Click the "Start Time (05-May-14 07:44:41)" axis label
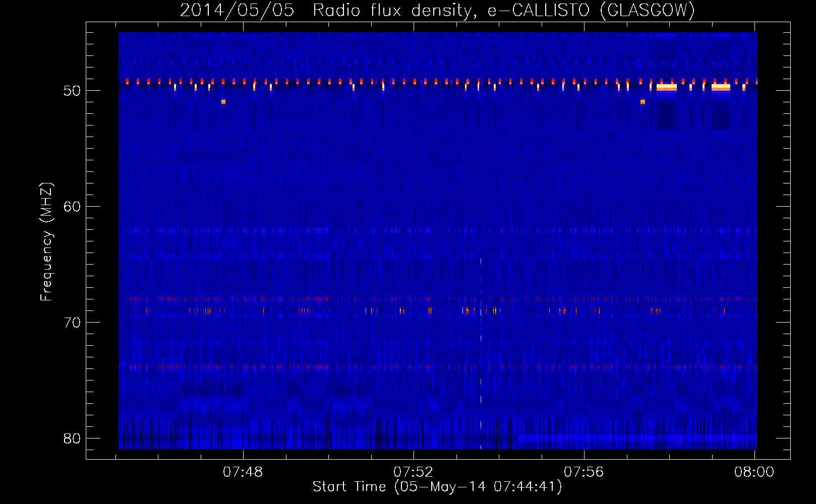816x504 pixels. 437,487
